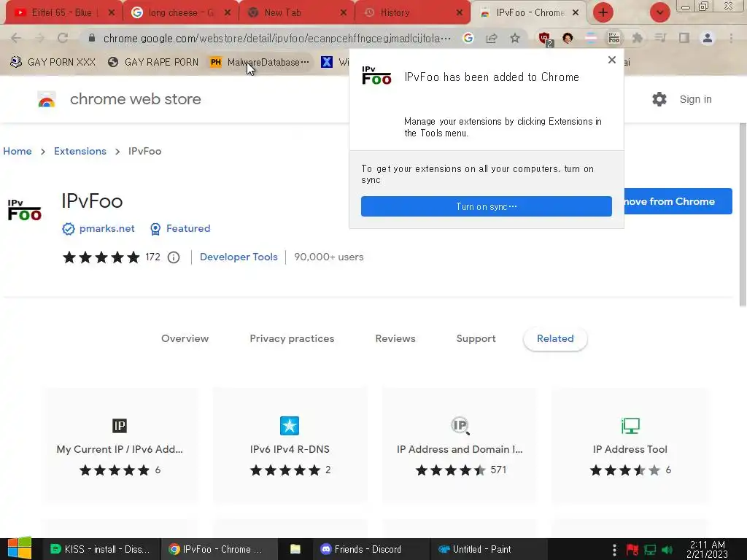The height and width of the screenshot is (560, 747).
Task: Close the IPvFoo added popup
Action: [x=612, y=60]
